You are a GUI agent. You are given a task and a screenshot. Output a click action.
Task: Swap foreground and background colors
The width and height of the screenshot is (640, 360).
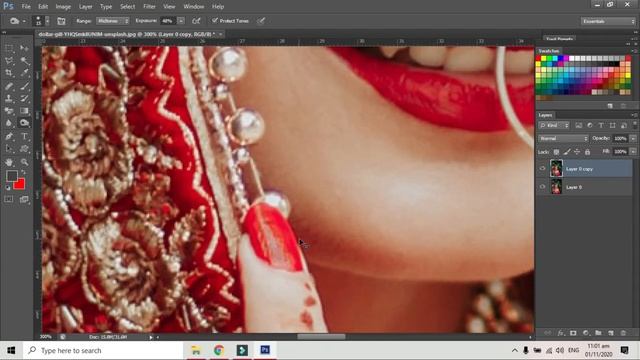[x=23, y=172]
